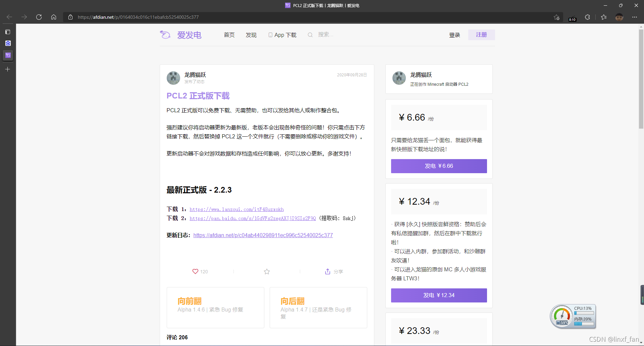644x346 pixels.
Task: View site info via the lock icon
Action: (x=70, y=17)
